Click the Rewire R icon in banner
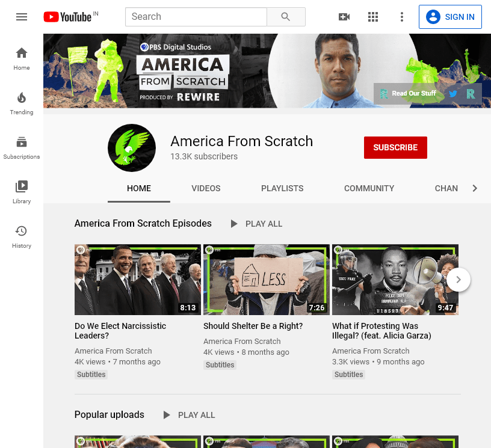Viewport: 491px width, 448px height. pyautogui.click(x=471, y=94)
